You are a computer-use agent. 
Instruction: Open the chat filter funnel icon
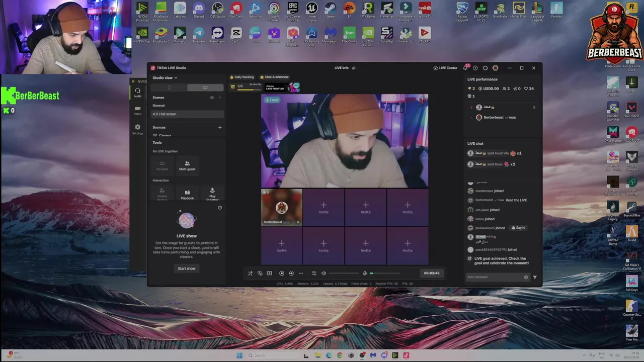pos(535,277)
